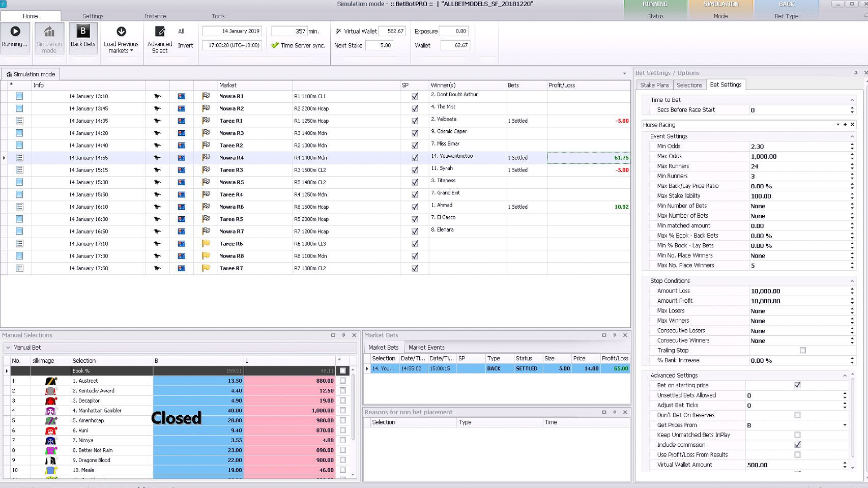868x488 pixels.
Task: Open Load Previous markets download icon
Action: [121, 32]
